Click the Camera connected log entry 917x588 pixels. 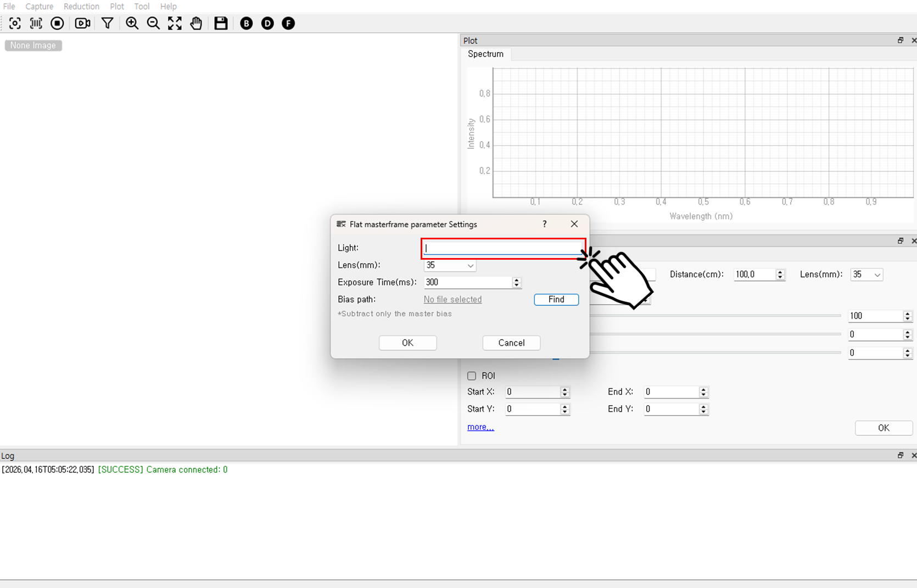click(115, 469)
